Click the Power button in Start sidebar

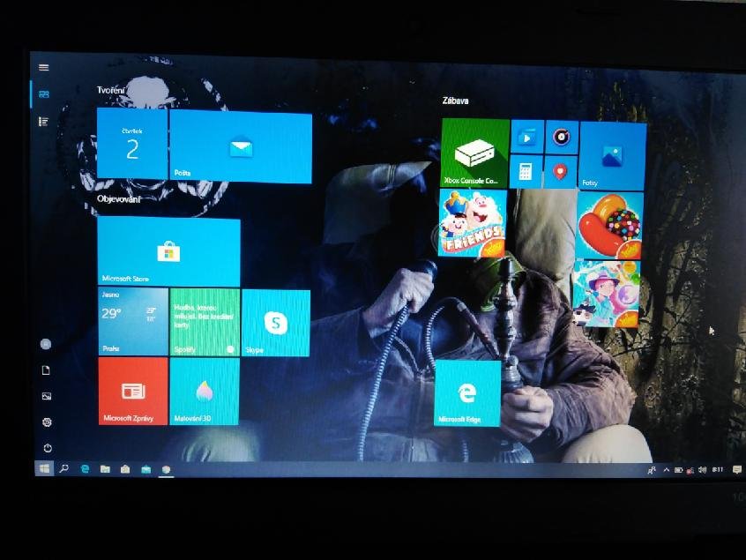click(x=47, y=448)
